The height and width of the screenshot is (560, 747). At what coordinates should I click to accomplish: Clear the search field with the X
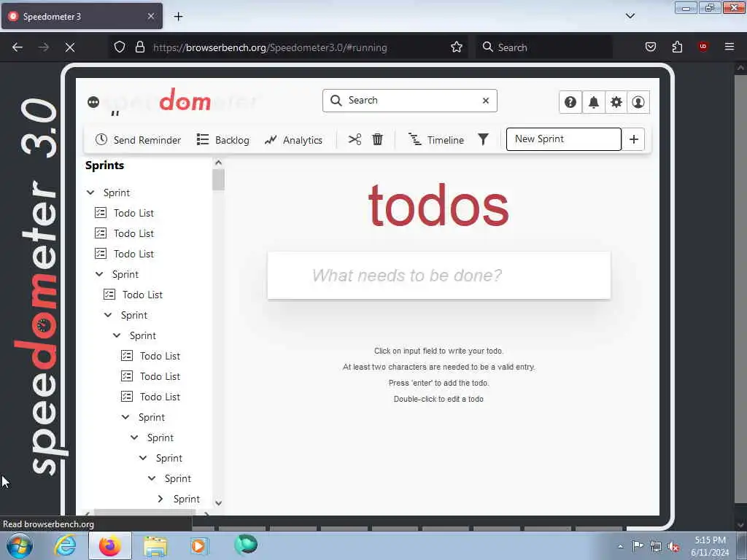click(x=486, y=101)
